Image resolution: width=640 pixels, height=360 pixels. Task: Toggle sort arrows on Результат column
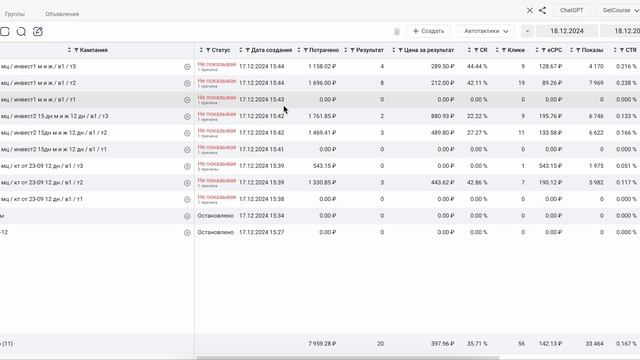[x=345, y=50]
